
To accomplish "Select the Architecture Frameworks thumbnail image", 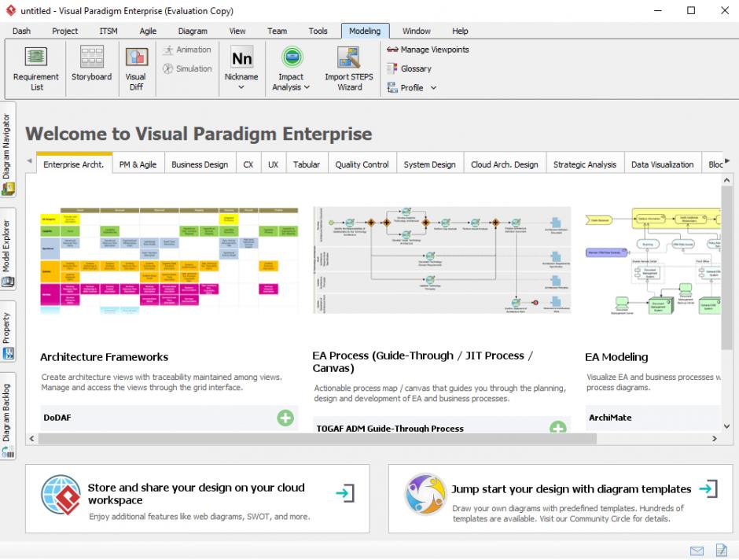I will pyautogui.click(x=169, y=261).
